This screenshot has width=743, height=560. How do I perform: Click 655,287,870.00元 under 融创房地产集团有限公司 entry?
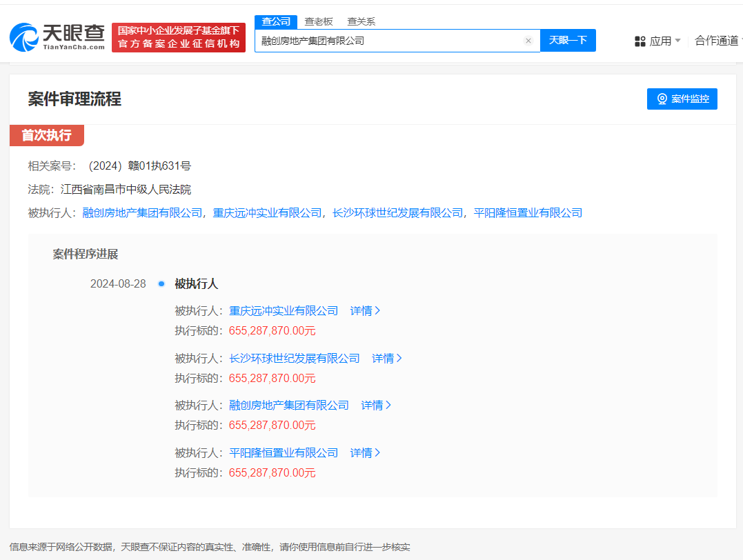click(x=272, y=425)
